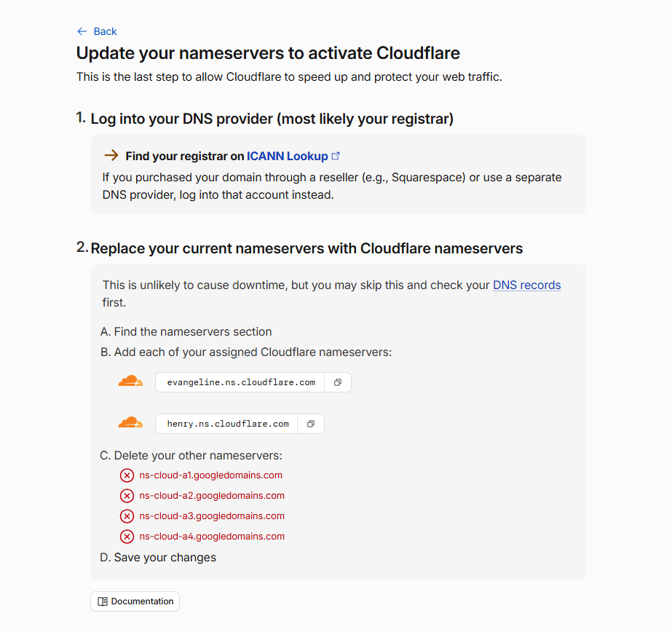This screenshot has width=672, height=632.
Task: Click the external link icon beside ICANN Lookup
Action: click(336, 156)
